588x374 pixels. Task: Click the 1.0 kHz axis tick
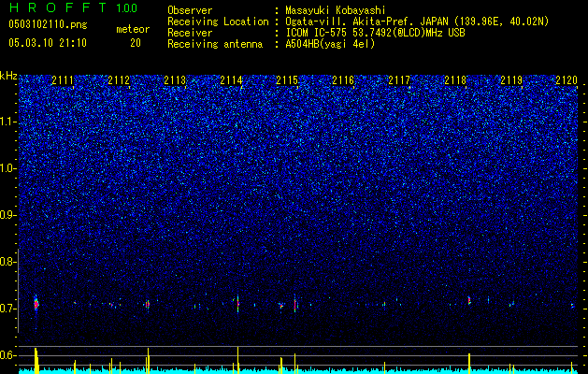(9, 168)
